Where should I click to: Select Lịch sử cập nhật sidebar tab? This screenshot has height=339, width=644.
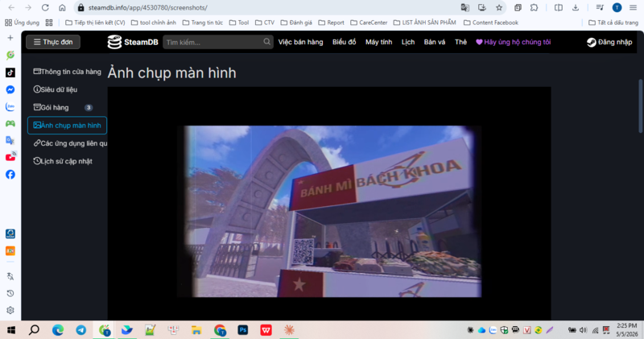pos(67,161)
